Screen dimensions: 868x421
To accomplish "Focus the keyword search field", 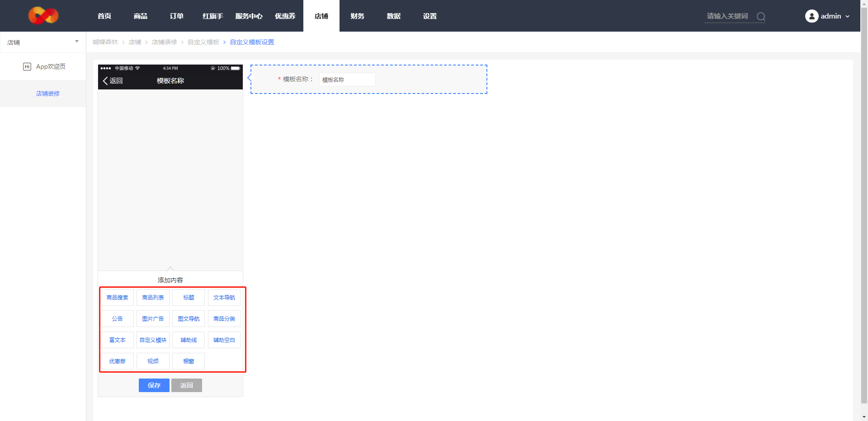I will [x=729, y=16].
